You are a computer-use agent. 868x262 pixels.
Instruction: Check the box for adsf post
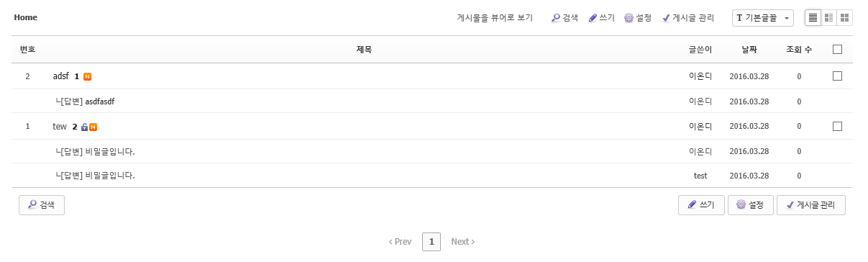[x=837, y=76]
